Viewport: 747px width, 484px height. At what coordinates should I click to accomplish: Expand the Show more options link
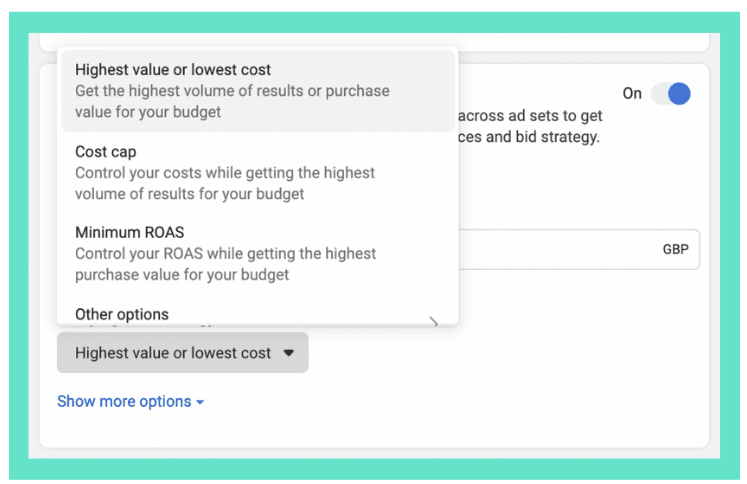pos(124,401)
